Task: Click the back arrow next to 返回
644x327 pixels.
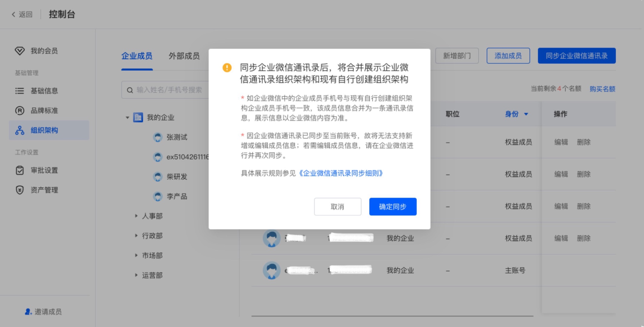Action: [13, 14]
